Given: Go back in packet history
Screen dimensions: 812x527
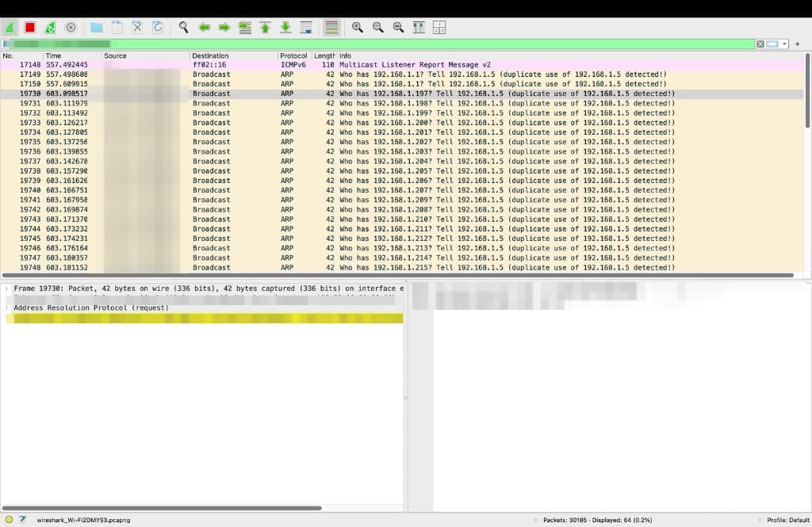Looking at the screenshot, I should (x=204, y=28).
